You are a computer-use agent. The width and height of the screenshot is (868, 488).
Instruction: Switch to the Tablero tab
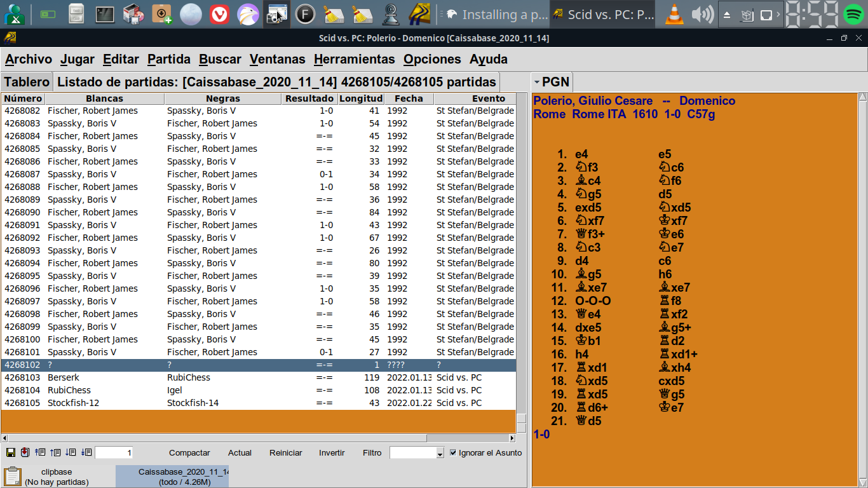(27, 82)
